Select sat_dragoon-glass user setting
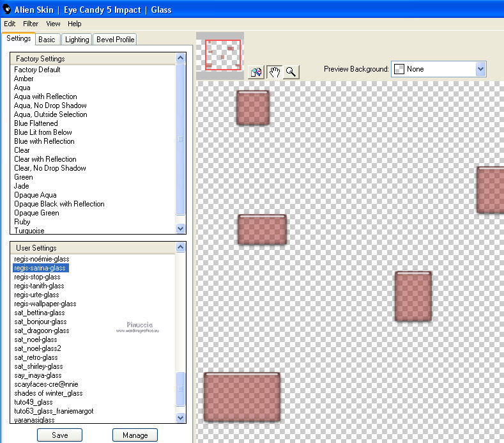Image resolution: width=504 pixels, height=443 pixels. coord(42,330)
